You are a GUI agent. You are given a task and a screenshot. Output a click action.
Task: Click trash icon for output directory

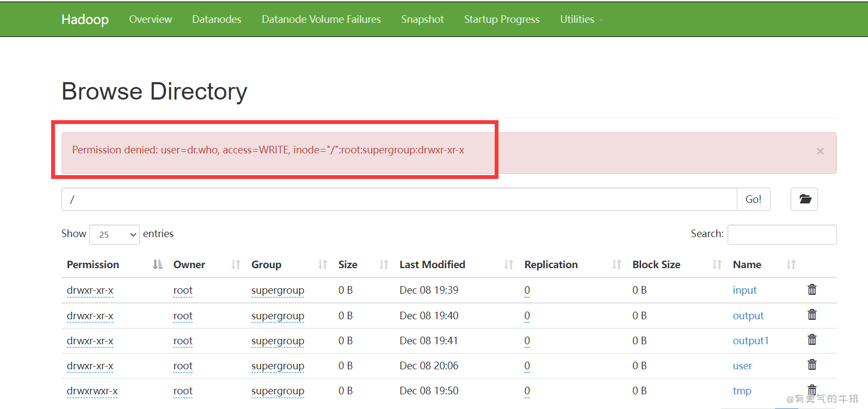[x=812, y=315]
